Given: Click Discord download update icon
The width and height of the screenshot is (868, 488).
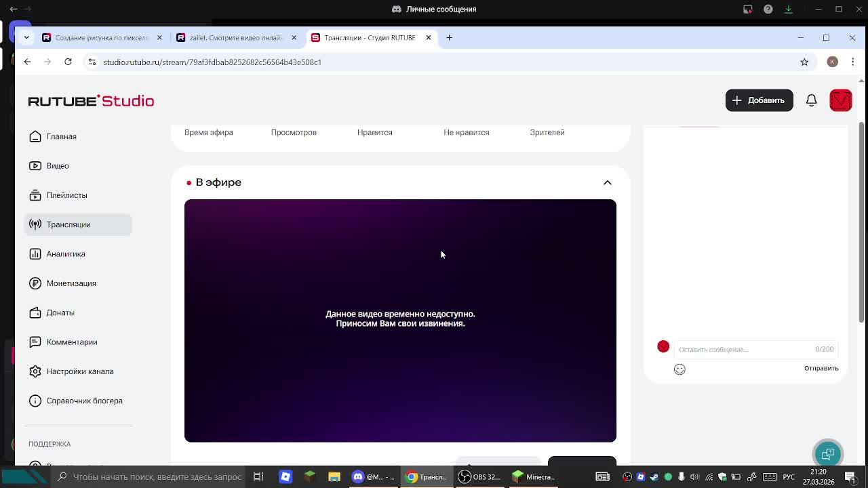Looking at the screenshot, I should click(789, 9).
